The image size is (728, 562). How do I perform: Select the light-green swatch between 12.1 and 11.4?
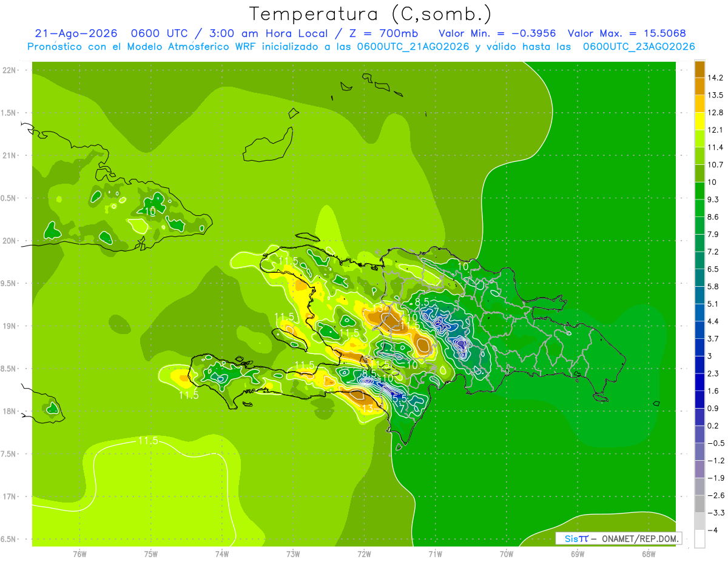pyautogui.click(x=699, y=138)
